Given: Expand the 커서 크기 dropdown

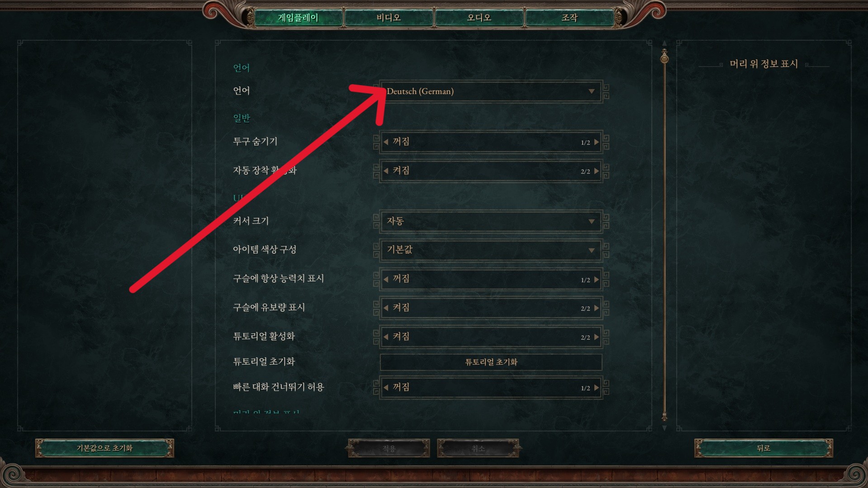Looking at the screenshot, I should [x=491, y=221].
